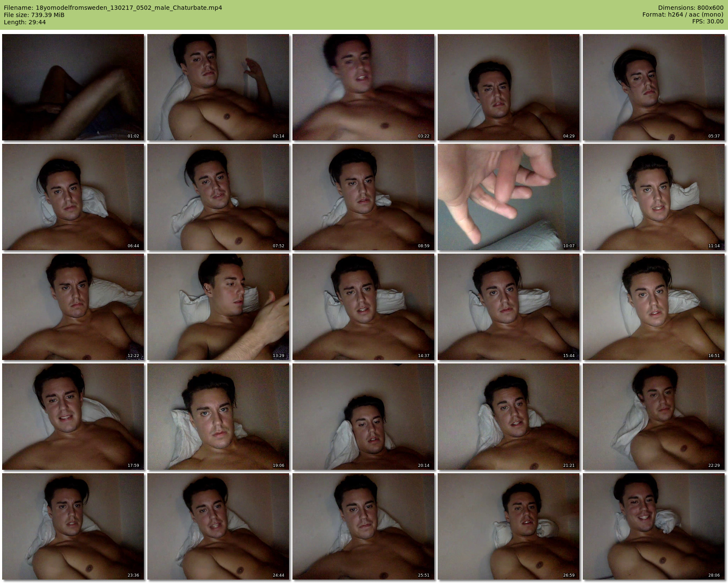The width and height of the screenshot is (728, 583).
Task: Pick the thumbnail stamped 14:37
Action: pyautogui.click(x=363, y=307)
